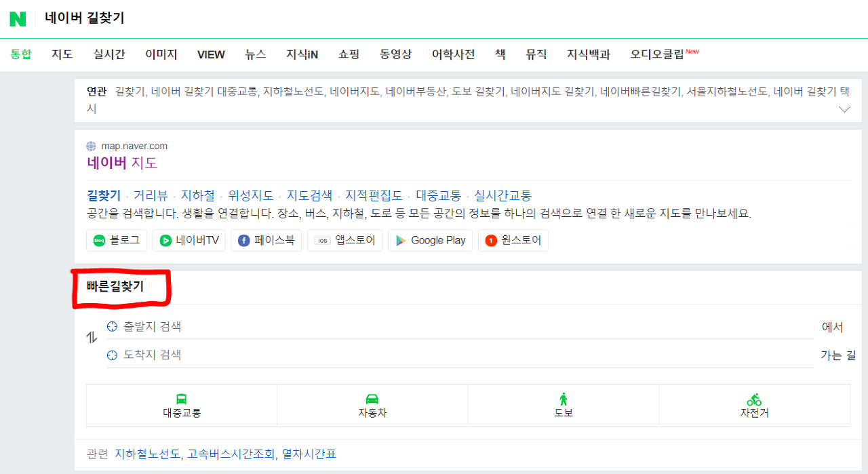Switch to the 지도 tab
868x474 pixels.
click(x=62, y=54)
